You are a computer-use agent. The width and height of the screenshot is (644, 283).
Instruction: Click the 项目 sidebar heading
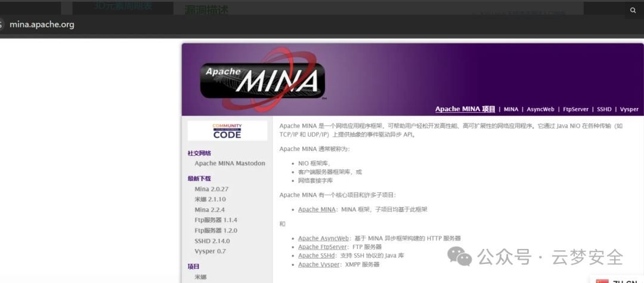pos(193,266)
